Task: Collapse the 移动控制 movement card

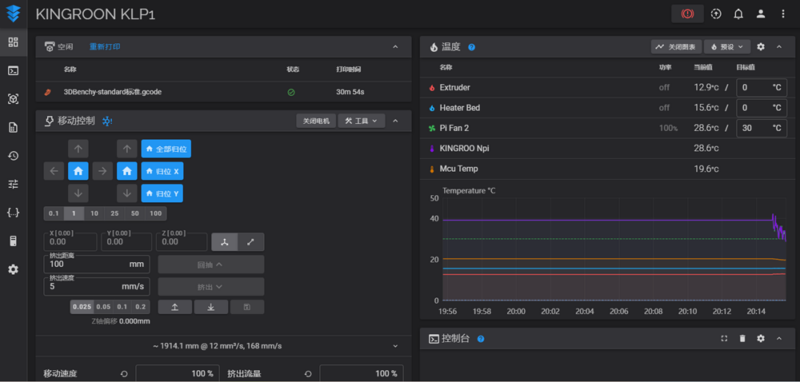Action: coord(395,121)
